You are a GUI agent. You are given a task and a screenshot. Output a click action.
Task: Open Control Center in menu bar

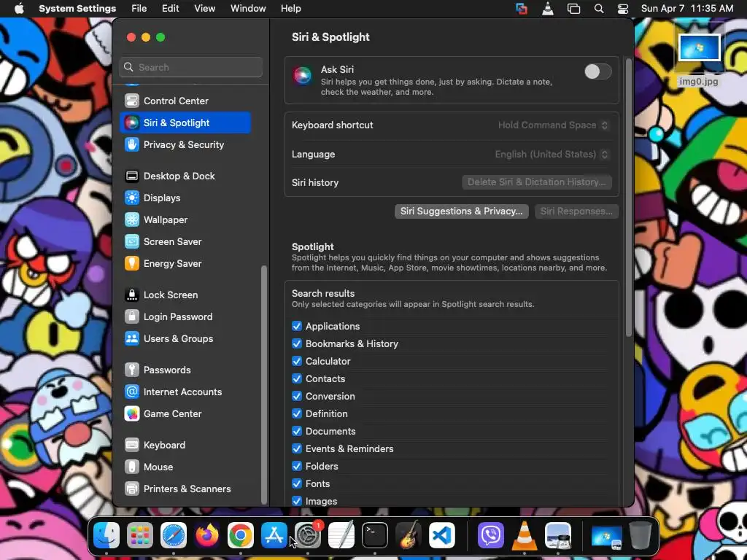tap(623, 9)
